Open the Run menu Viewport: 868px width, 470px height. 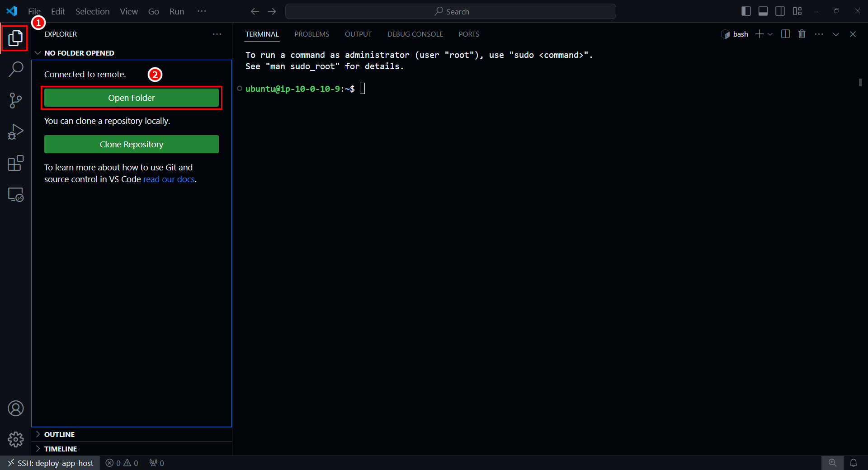[177, 11]
